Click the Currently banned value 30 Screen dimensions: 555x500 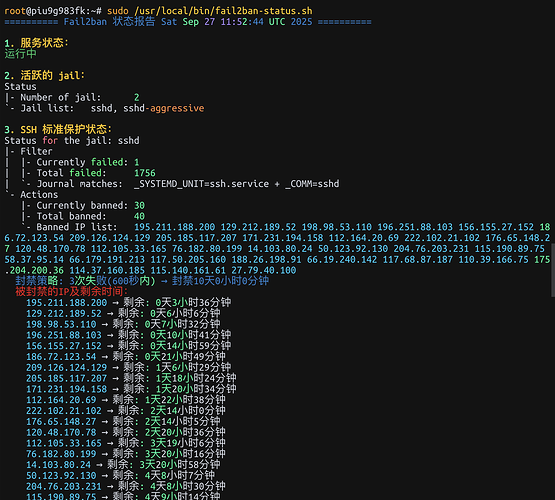(139, 206)
